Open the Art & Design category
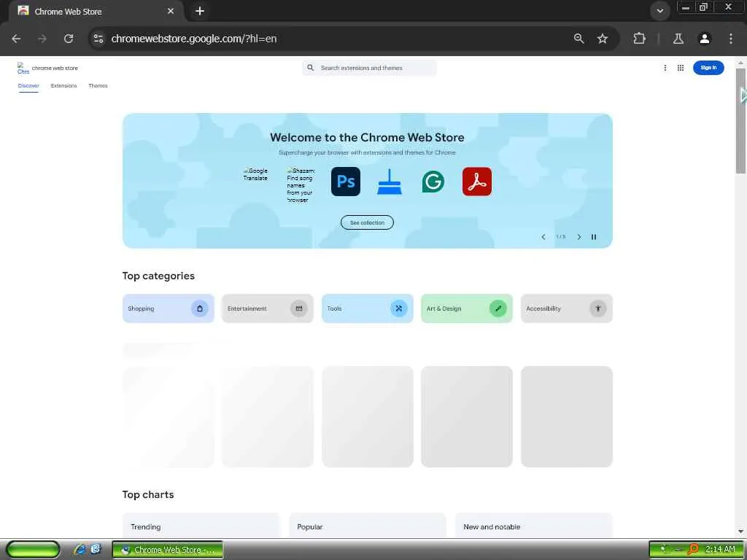747x560 pixels. [x=467, y=308]
